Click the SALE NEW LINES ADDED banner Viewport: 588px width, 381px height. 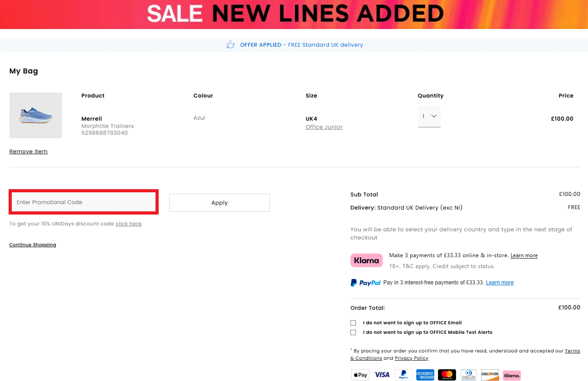(294, 15)
